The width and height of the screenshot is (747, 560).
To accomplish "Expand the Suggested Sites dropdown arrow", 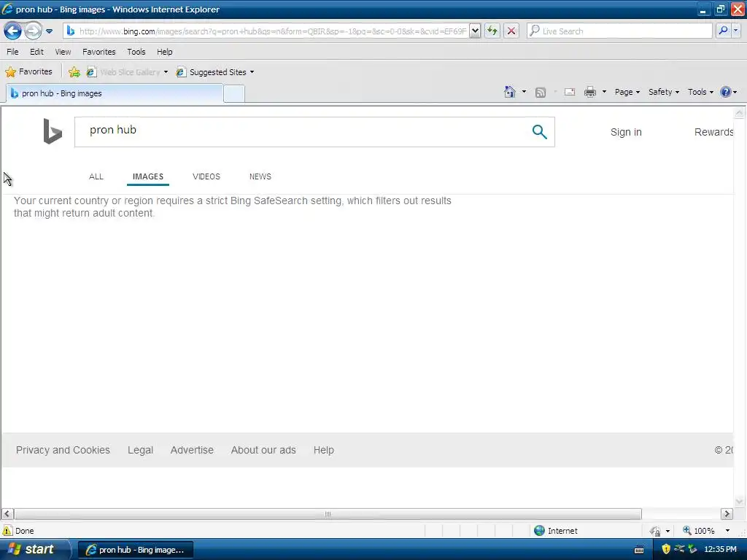I will click(252, 72).
